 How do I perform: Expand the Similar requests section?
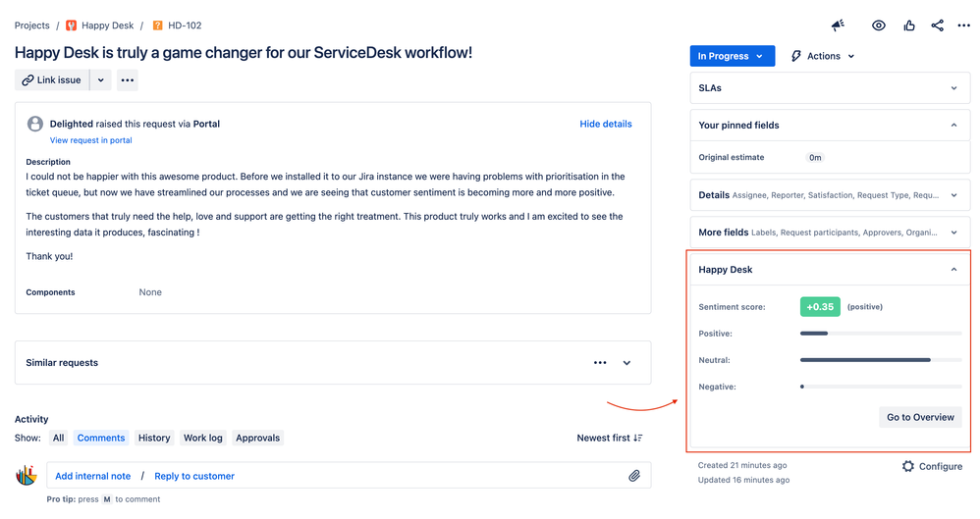(626, 363)
